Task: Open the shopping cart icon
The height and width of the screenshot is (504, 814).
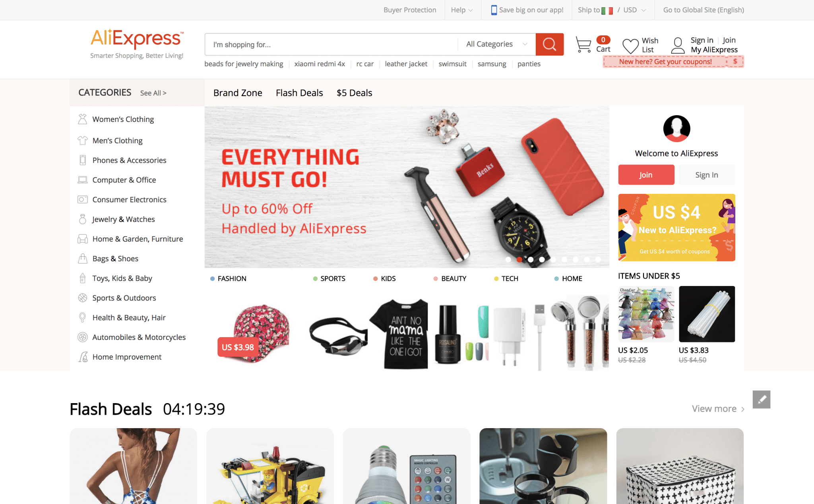Action: coord(583,44)
